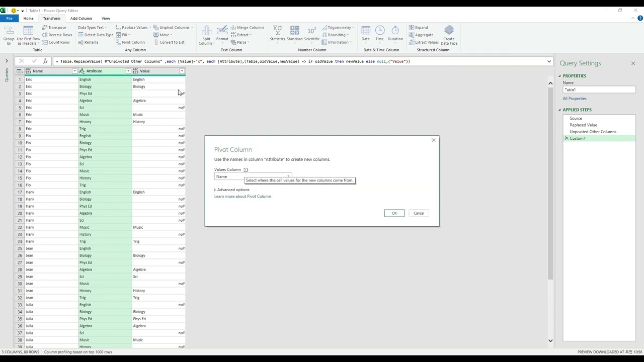Switch to the Home tab
Screen dimensions: 644x362
coord(28,18)
